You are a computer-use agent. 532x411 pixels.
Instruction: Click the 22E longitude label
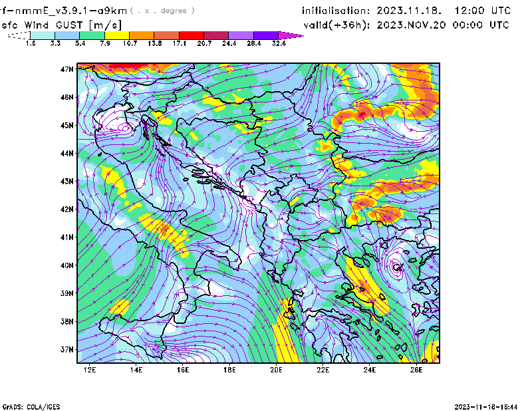click(x=323, y=370)
